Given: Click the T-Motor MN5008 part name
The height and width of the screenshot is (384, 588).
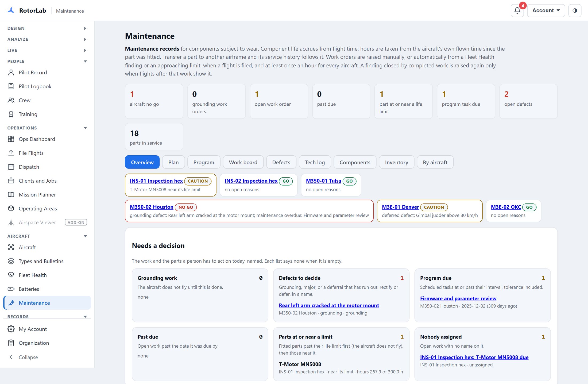Looking at the screenshot, I should [x=300, y=364].
